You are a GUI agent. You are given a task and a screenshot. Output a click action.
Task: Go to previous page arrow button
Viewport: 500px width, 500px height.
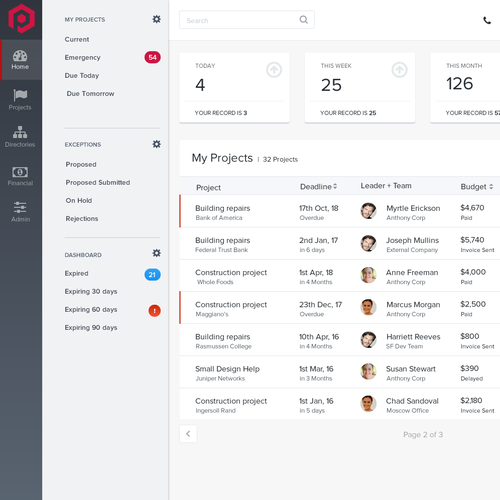[188, 434]
